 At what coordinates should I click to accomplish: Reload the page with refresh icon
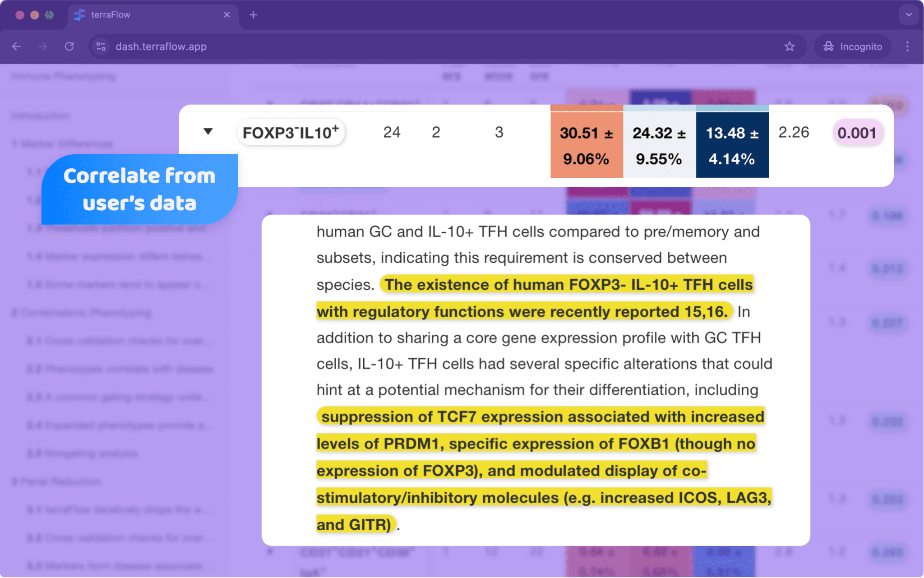point(69,46)
